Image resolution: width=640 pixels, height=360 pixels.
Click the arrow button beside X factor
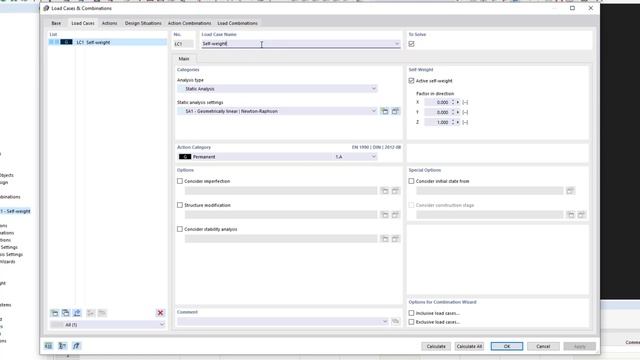[x=458, y=102]
